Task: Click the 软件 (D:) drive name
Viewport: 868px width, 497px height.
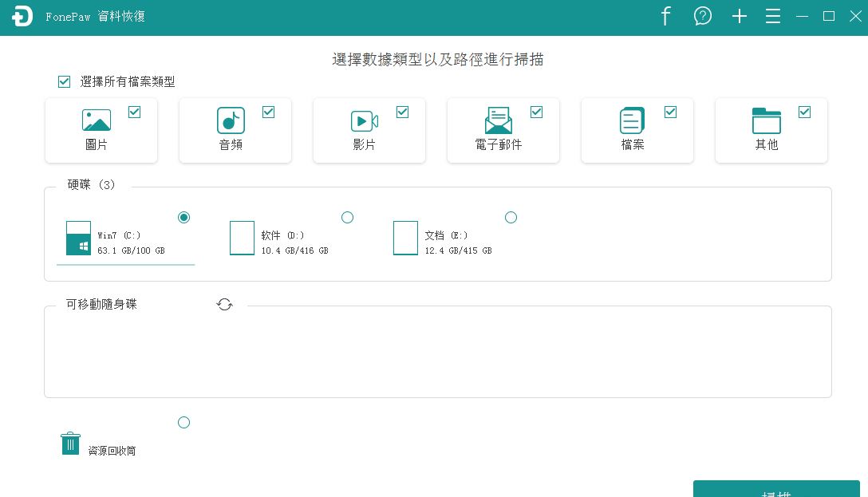Action: tap(282, 235)
